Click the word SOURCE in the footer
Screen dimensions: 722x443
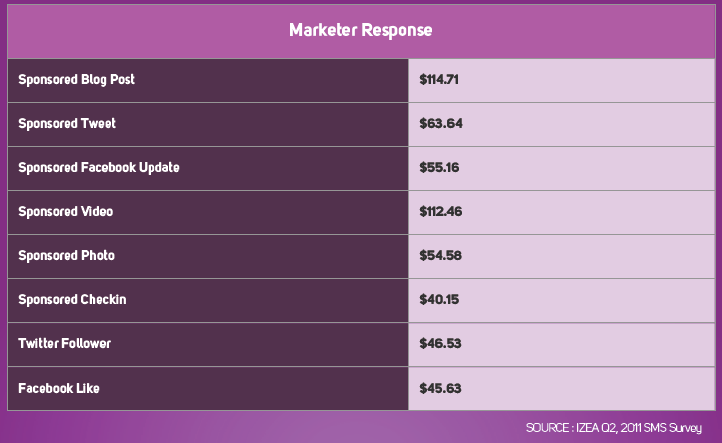(548, 428)
